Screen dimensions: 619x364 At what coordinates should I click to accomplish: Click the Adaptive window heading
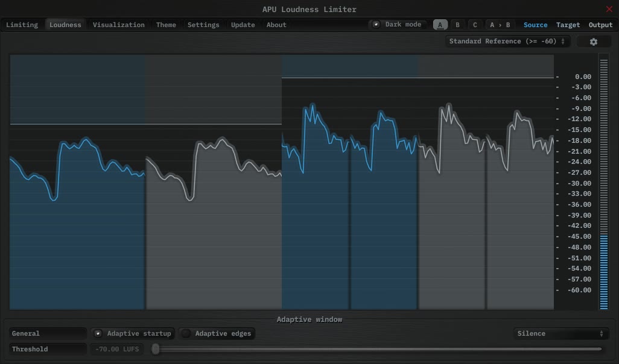[309, 319]
